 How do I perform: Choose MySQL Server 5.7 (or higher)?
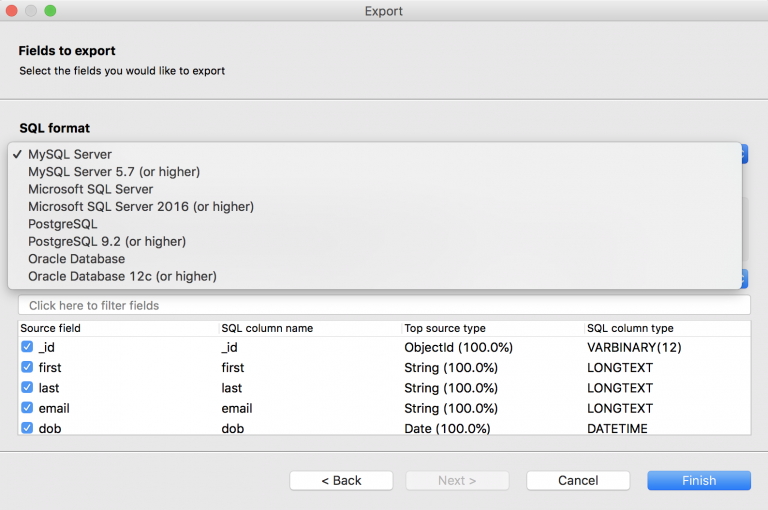[x=114, y=172]
